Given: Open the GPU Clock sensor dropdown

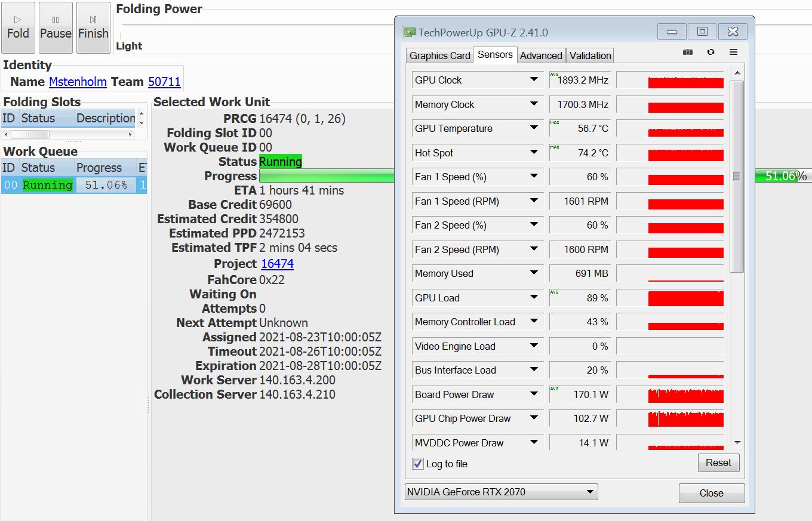Looking at the screenshot, I should [534, 80].
